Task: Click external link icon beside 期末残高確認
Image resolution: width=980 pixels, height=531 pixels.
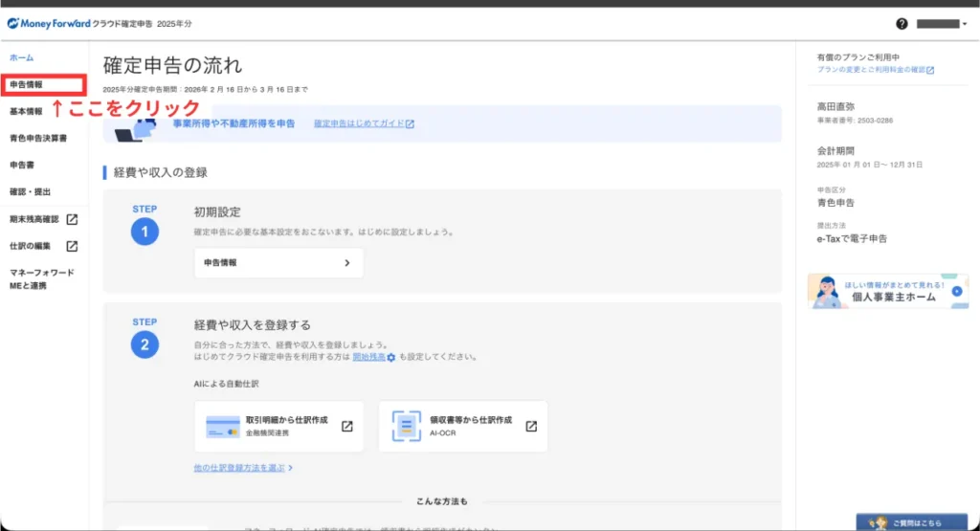Action: [72, 219]
